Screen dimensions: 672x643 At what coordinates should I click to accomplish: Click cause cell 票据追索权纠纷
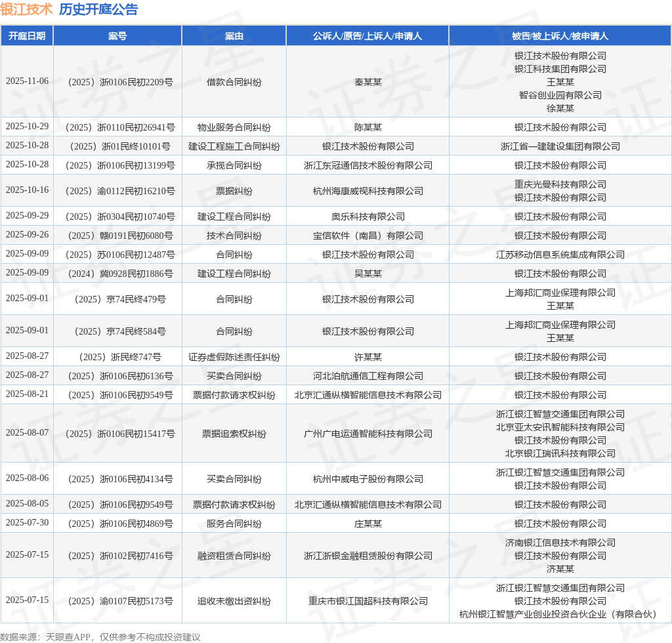point(234,434)
